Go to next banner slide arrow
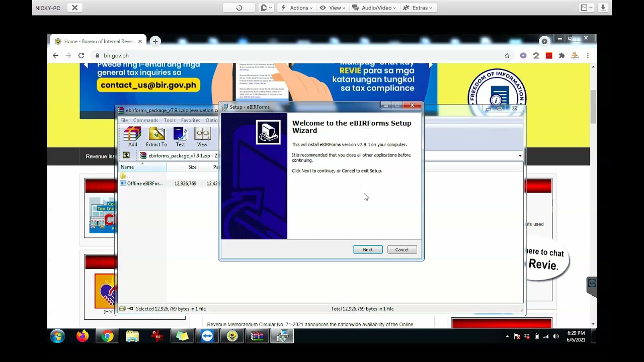The height and width of the screenshot is (362, 644). tap(431, 65)
